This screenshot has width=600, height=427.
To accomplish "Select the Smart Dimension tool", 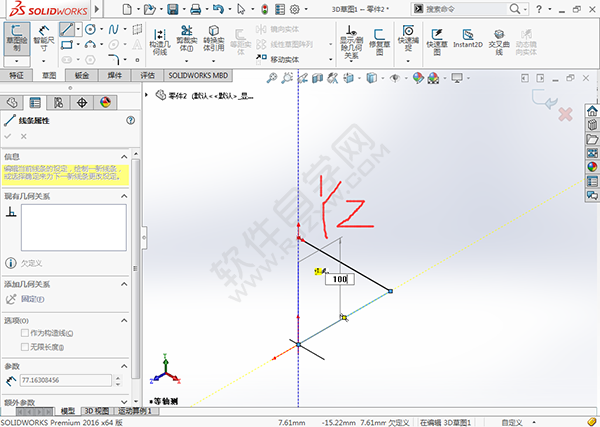I will 44,38.
